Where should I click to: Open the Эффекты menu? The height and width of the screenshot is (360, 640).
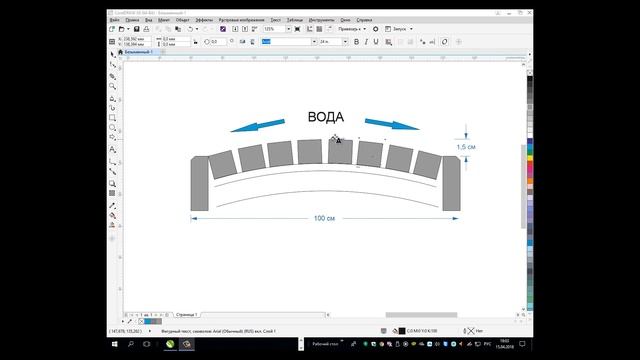204,20
